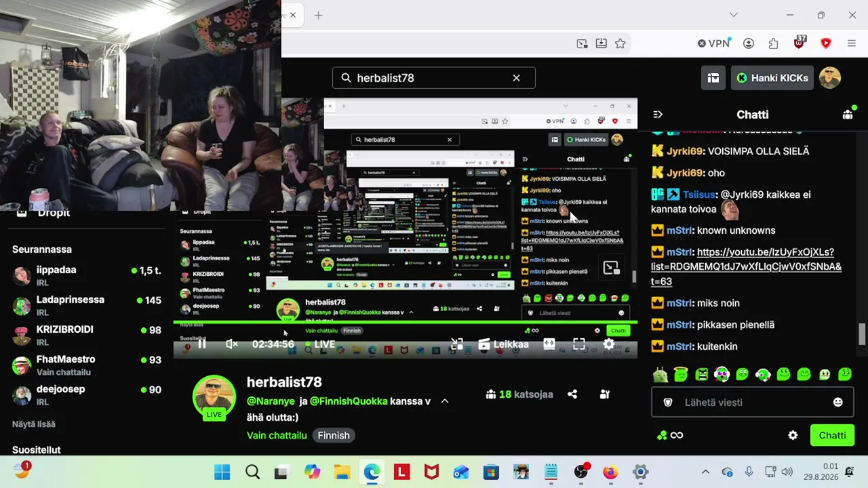Open the YouTube link posted by mStrl
This screenshot has width=868, height=488.
(746, 266)
